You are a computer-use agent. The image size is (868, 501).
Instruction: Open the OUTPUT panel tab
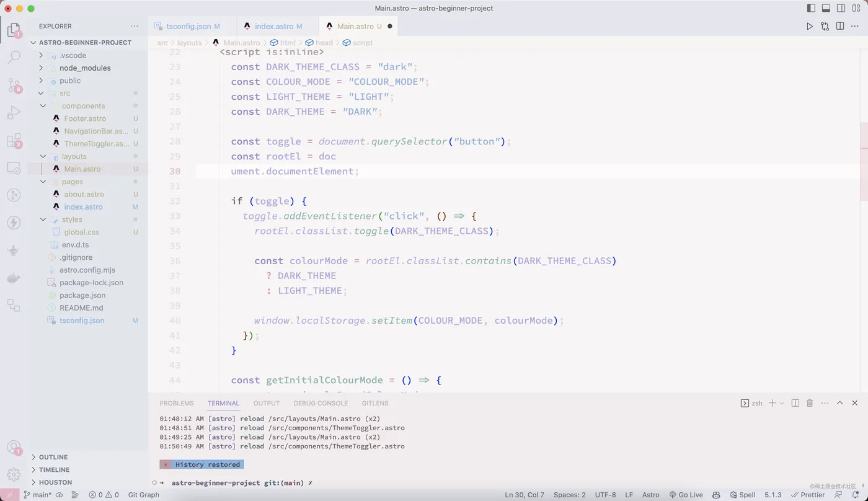(x=267, y=403)
